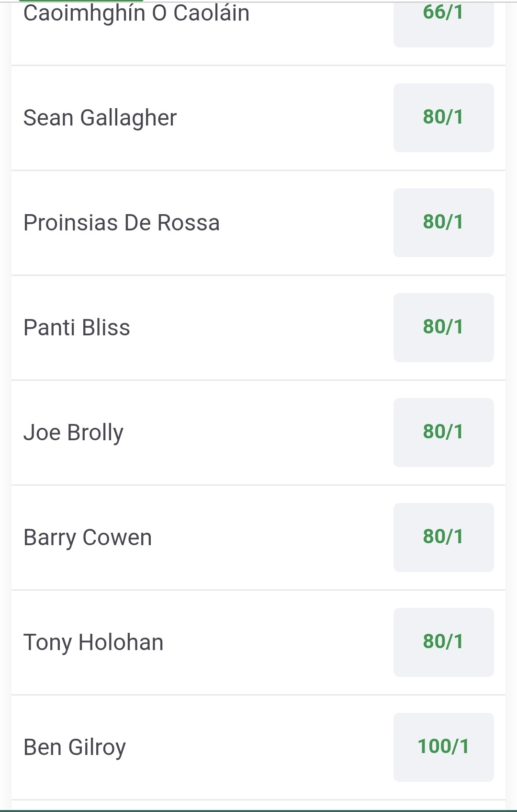Click the Proinsias De Rossa name
Screen dimensions: 517x812
click(x=122, y=223)
